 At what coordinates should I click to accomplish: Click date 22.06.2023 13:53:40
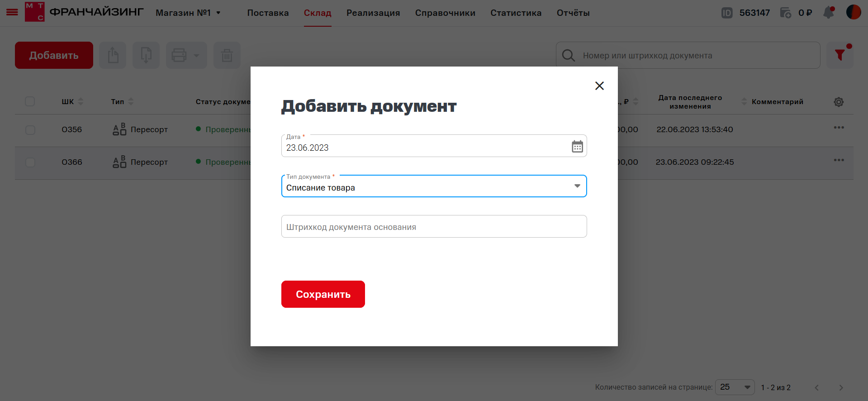(x=695, y=129)
